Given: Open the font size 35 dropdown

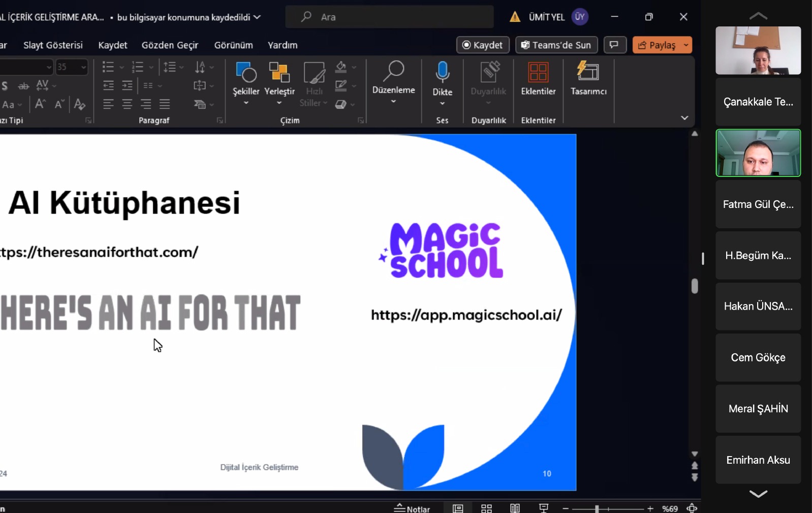Looking at the screenshot, I should tap(83, 67).
